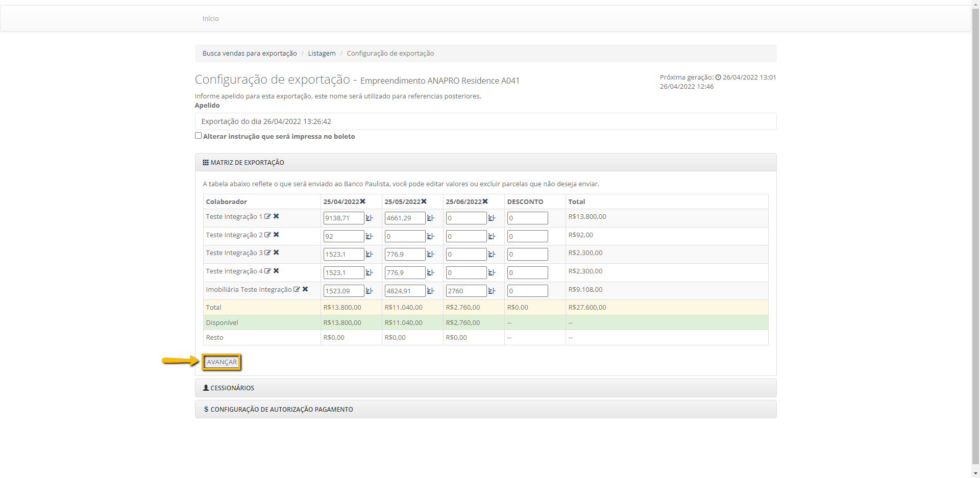Expand the Cessionários panel
The width and height of the screenshot is (980, 478).
click(232, 388)
